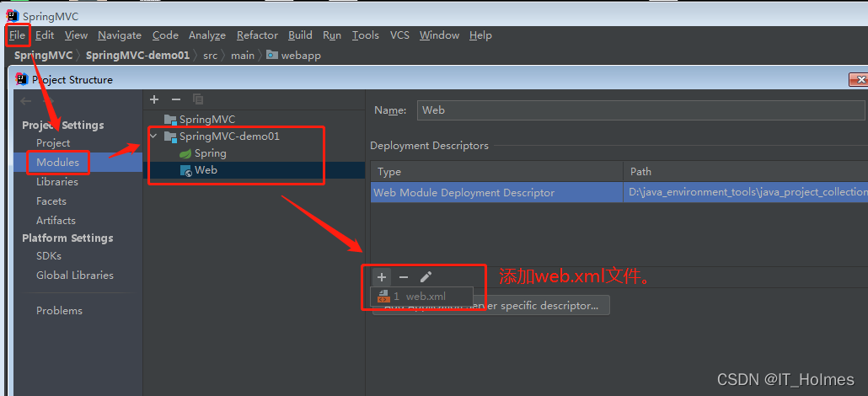Image resolution: width=868 pixels, height=396 pixels.
Task: Select Web Module Deployment Descriptor row
Action: coord(619,192)
